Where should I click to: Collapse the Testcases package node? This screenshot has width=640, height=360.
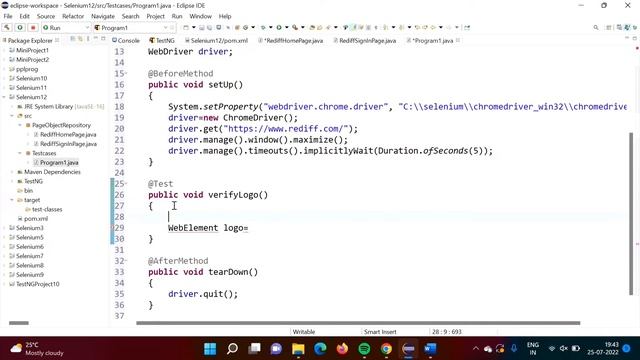click(x=20, y=153)
